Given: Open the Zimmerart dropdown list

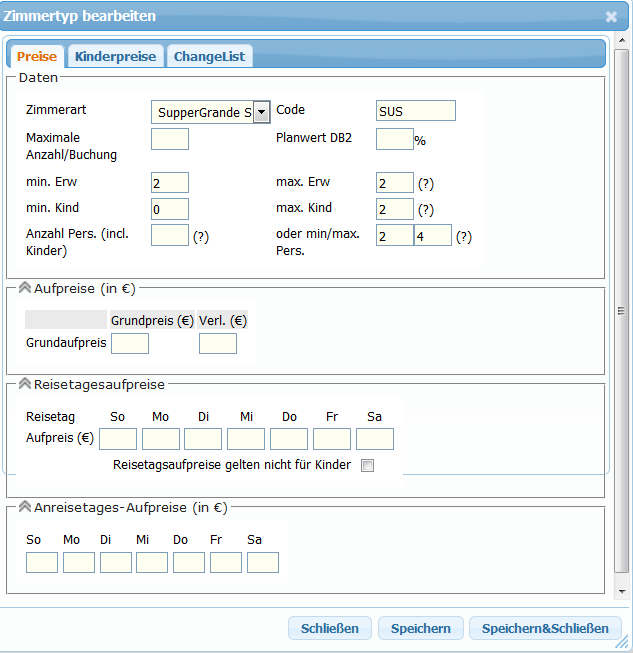Looking at the screenshot, I should pyautogui.click(x=262, y=112).
